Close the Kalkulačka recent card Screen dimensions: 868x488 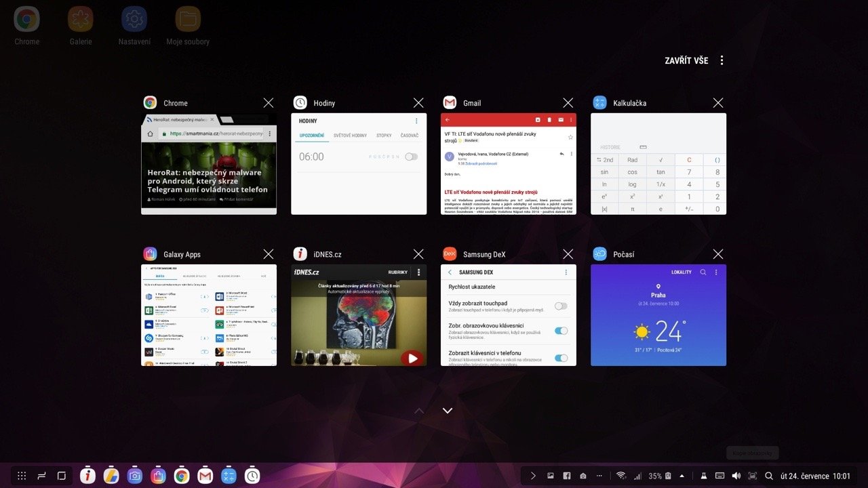click(718, 103)
